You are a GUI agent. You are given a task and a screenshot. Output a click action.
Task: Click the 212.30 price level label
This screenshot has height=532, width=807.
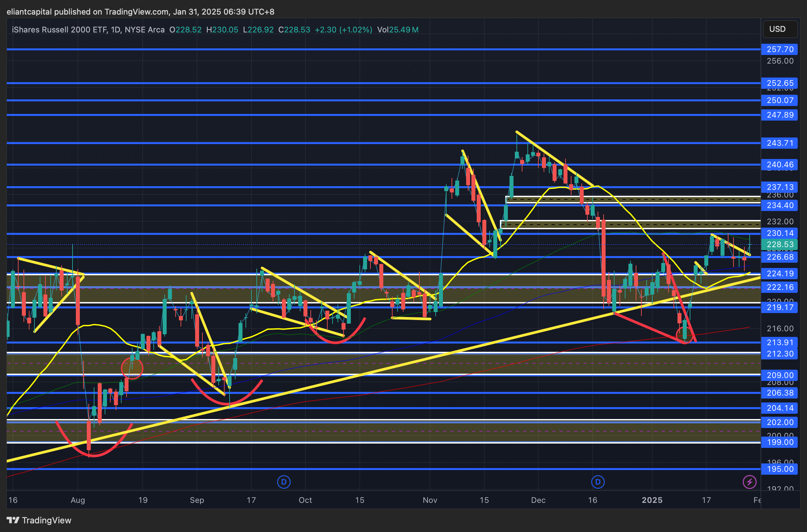[780, 354]
